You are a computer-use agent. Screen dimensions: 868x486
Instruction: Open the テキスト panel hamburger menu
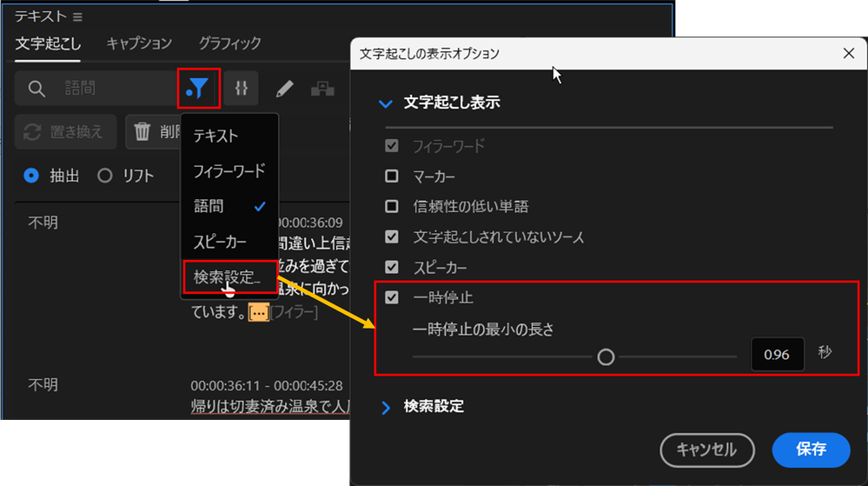pos(77,17)
